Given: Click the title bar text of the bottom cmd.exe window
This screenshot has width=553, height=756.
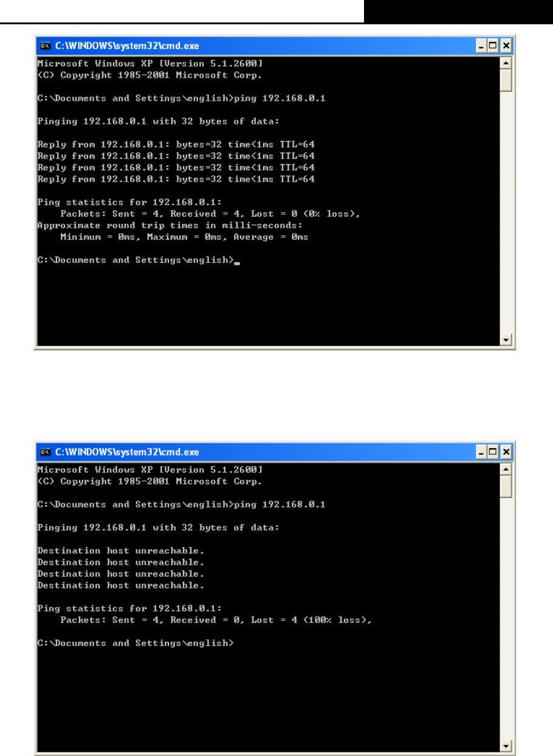Looking at the screenshot, I should click(x=127, y=452).
